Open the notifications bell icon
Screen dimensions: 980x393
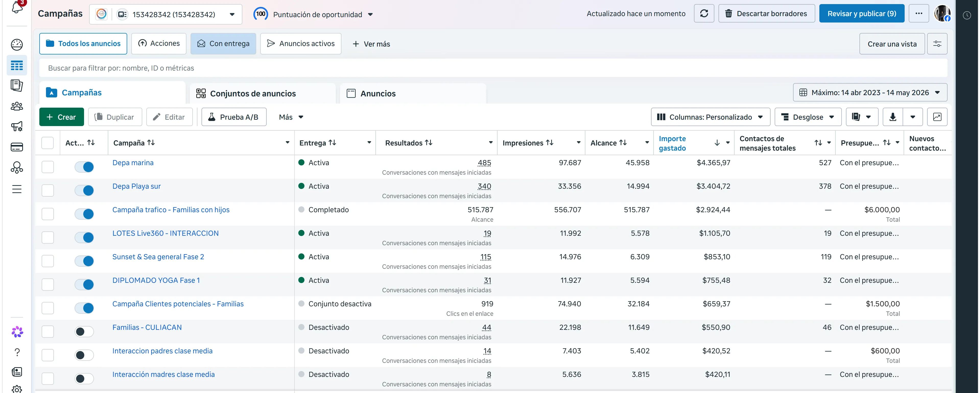[x=17, y=7]
